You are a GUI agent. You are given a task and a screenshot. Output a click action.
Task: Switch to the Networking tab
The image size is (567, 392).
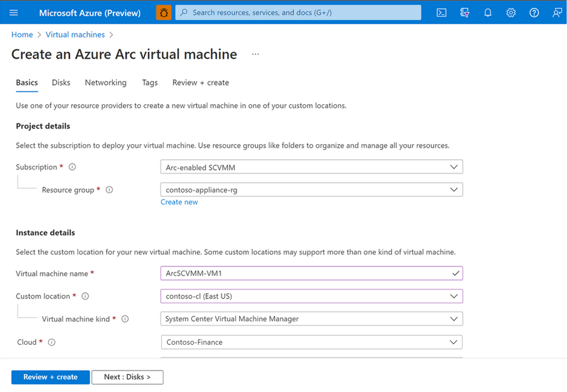pyautogui.click(x=106, y=83)
